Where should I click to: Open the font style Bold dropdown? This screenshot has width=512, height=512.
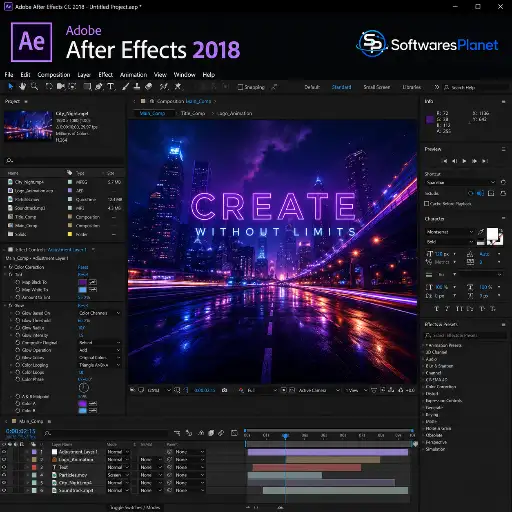[x=450, y=241]
